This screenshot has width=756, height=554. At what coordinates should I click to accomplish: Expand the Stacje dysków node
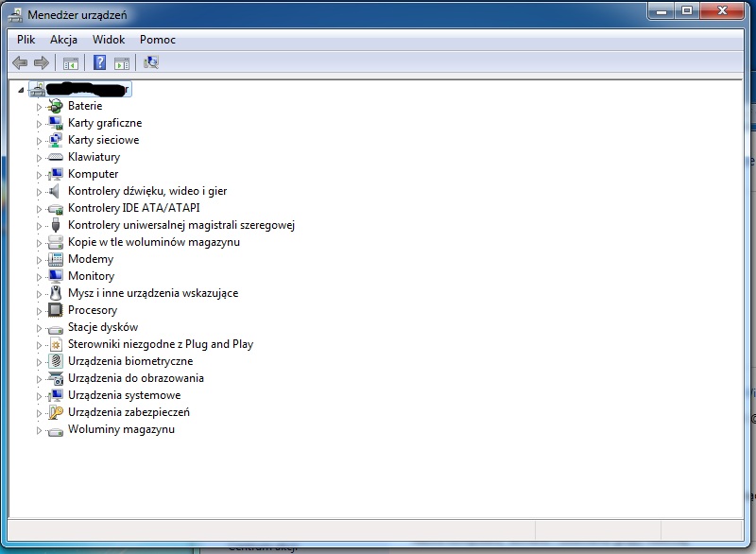(39, 328)
